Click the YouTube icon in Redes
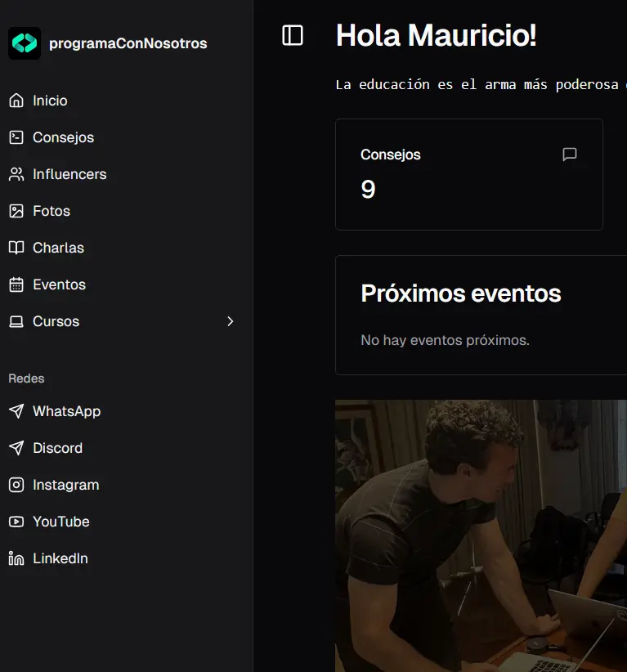Viewport: 627px width, 672px height. 16,522
